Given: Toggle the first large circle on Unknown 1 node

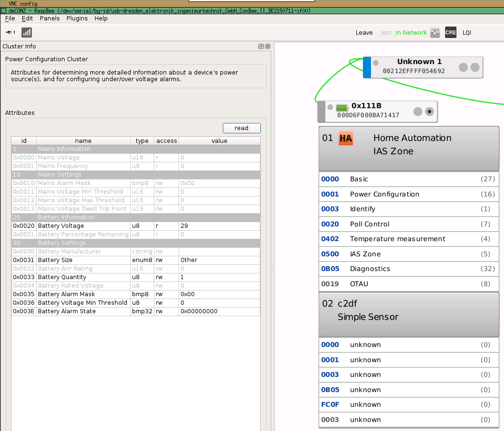Looking at the screenshot, I should [x=464, y=67].
